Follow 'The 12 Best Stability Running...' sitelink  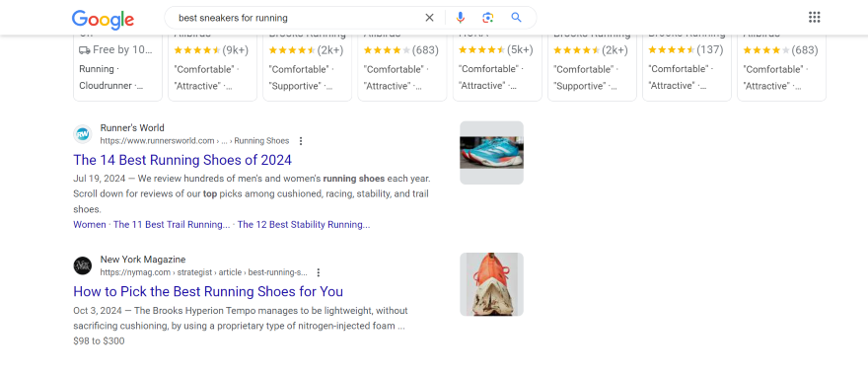304,225
